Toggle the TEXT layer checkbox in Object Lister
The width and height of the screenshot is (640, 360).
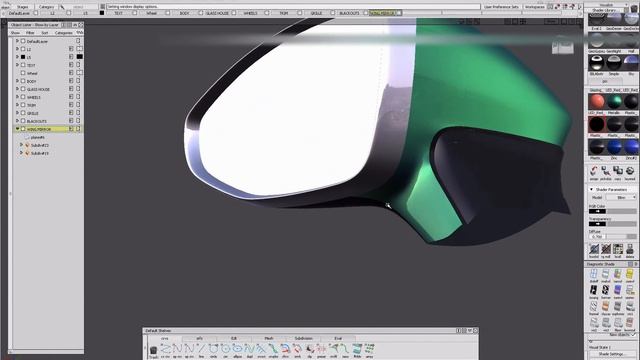click(x=23, y=64)
